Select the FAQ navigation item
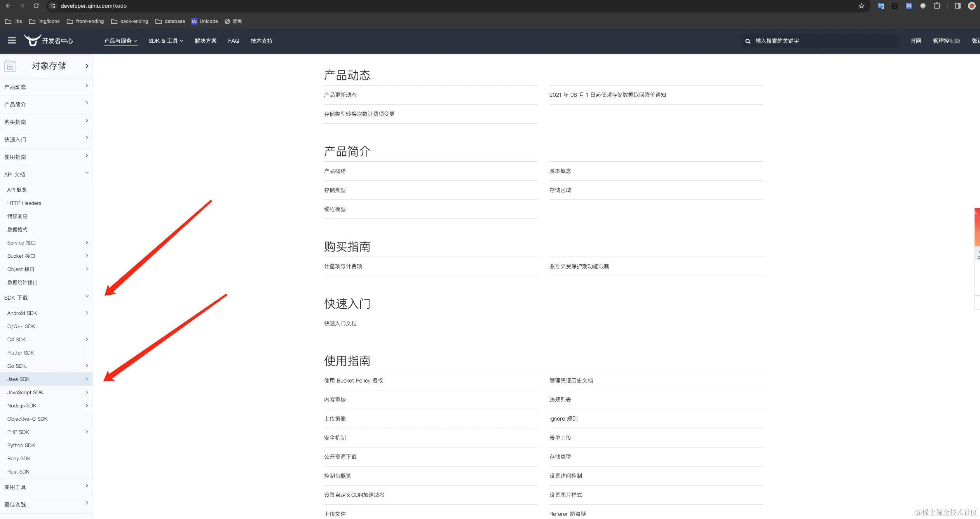 tap(234, 41)
